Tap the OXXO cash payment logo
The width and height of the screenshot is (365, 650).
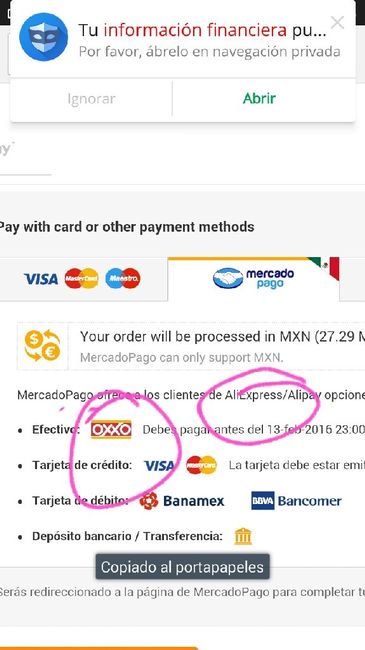111,429
